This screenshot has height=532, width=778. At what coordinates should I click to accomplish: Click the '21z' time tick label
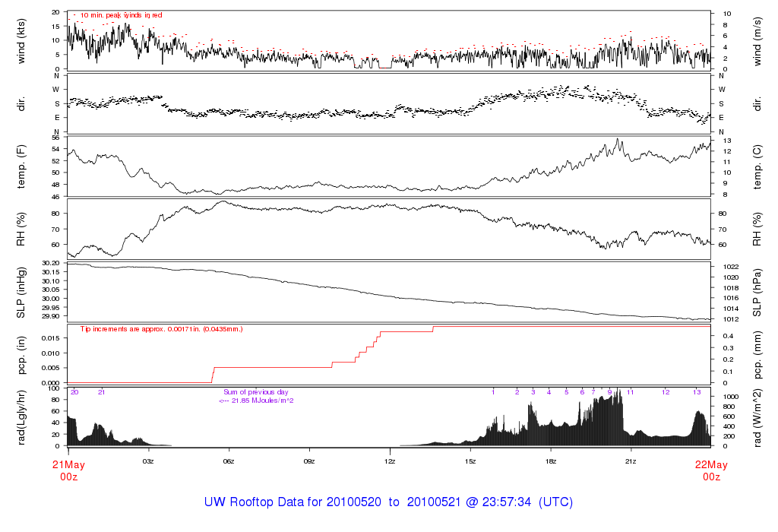point(630,461)
